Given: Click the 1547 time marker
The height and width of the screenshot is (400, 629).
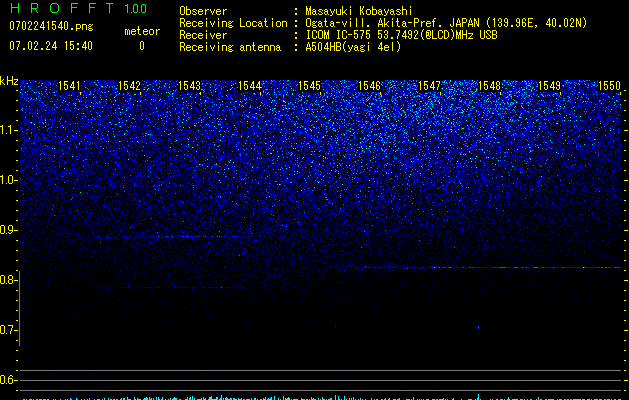Looking at the screenshot, I should click(x=429, y=86).
